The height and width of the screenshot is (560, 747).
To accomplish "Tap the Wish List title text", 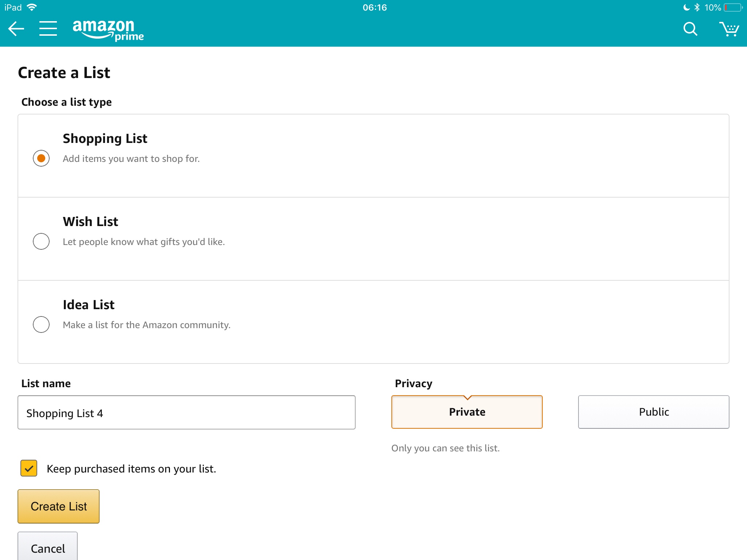I will [90, 222].
